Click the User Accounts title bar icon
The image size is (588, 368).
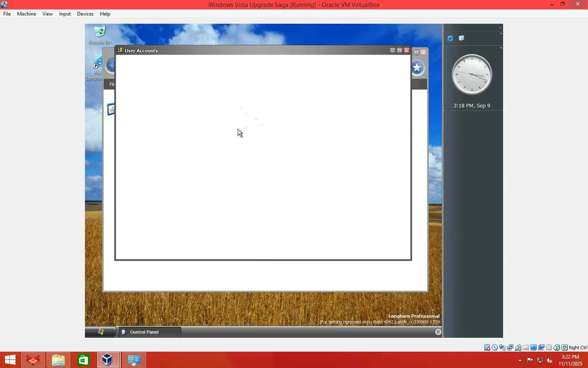(x=120, y=50)
